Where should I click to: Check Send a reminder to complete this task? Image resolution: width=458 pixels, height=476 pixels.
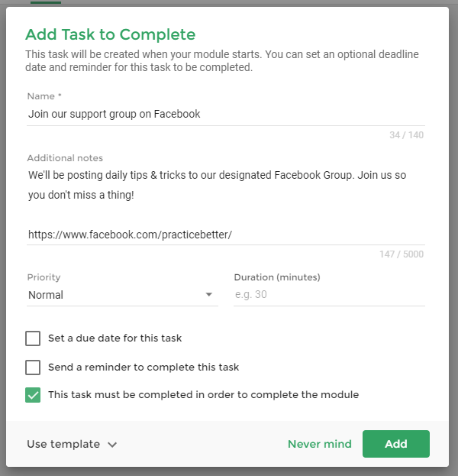point(33,368)
